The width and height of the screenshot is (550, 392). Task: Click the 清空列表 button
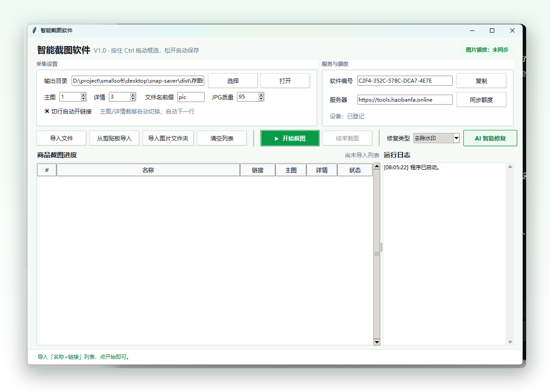[x=222, y=138]
